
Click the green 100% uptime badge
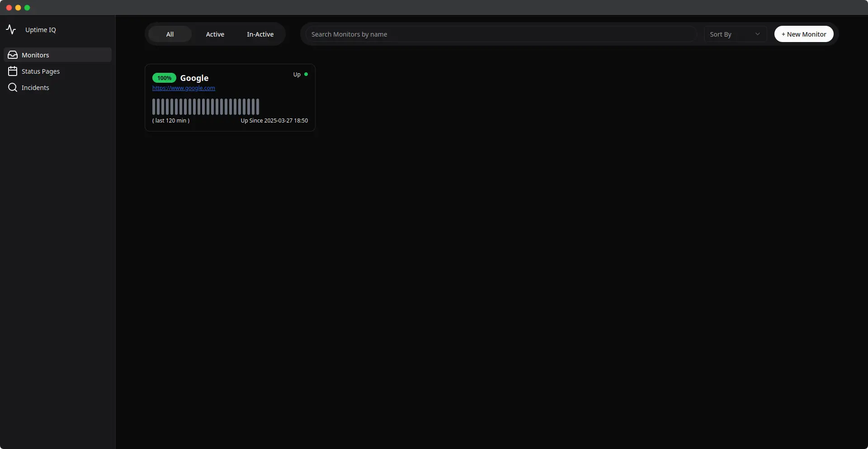coord(164,78)
